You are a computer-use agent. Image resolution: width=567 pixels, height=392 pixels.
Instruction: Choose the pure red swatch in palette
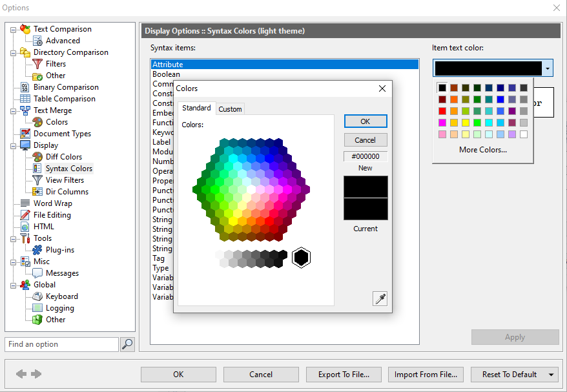click(x=442, y=111)
